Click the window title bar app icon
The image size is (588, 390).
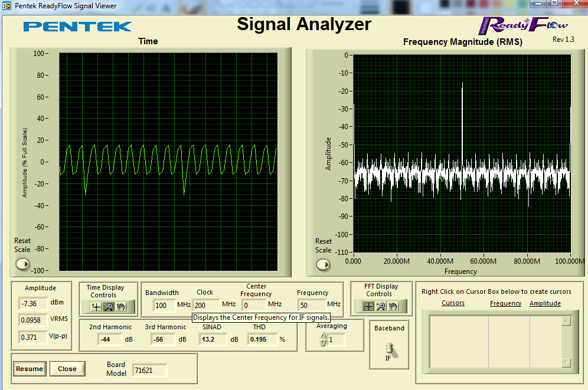point(6,6)
